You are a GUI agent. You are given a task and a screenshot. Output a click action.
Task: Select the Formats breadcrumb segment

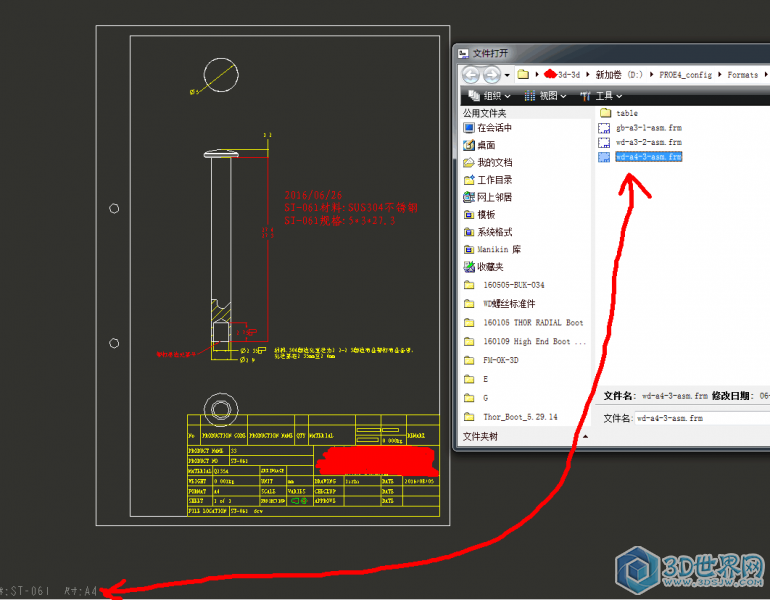[742, 75]
